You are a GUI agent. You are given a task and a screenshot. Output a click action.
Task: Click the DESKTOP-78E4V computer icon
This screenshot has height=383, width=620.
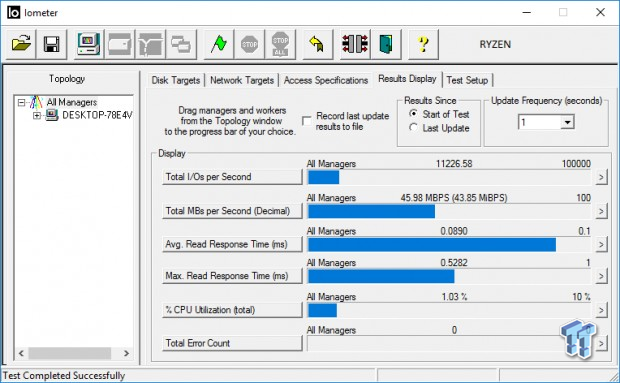[x=51, y=115]
